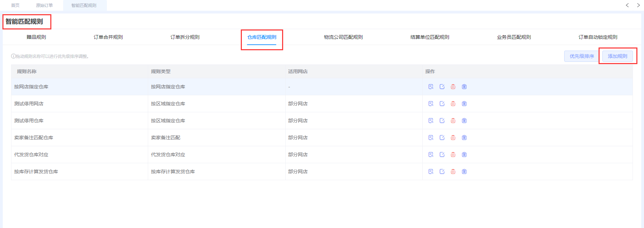
Task: Delete the 按库存计算发货仓库 rule
Action: (453, 172)
